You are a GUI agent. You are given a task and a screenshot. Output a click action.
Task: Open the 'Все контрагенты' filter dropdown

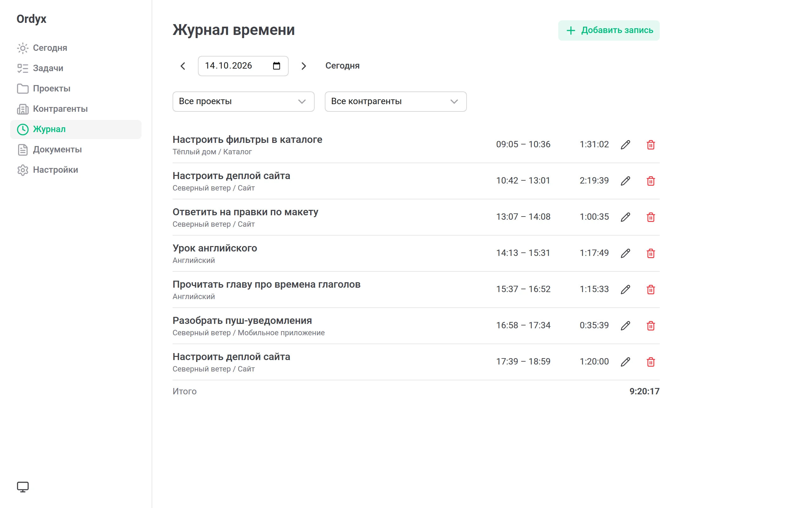click(x=396, y=102)
